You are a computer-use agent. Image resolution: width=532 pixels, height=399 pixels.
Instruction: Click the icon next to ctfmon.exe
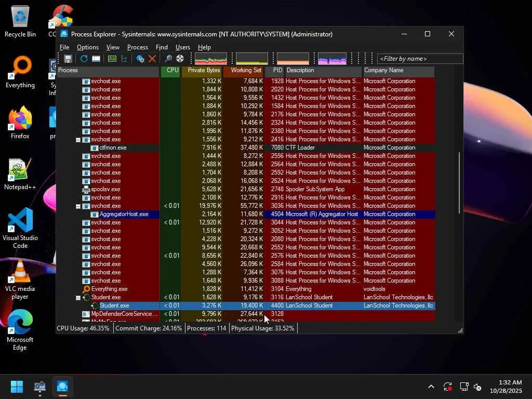pos(95,148)
